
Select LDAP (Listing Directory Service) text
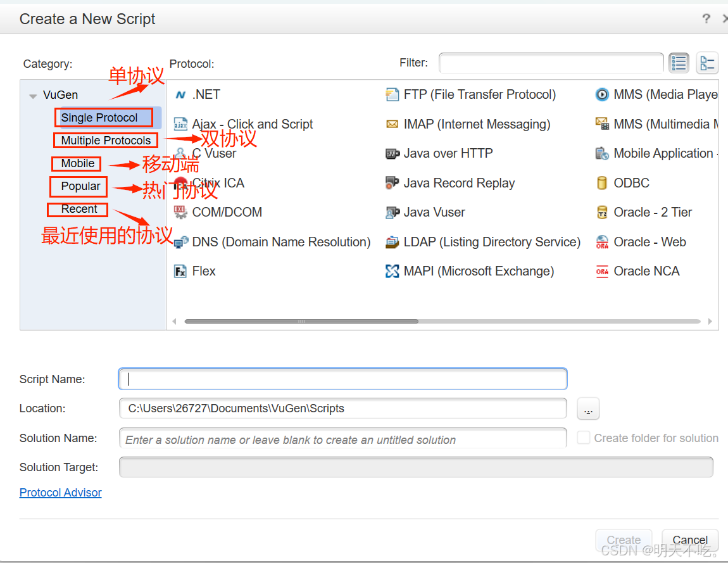click(x=492, y=242)
